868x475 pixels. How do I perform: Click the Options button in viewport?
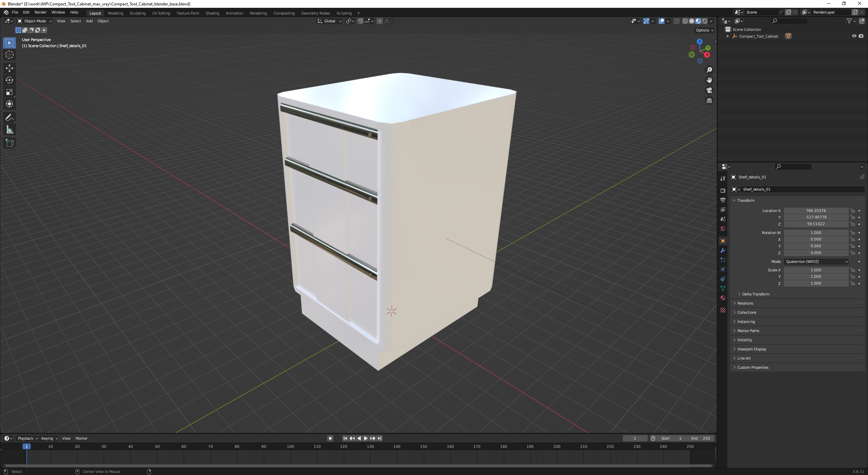click(704, 30)
